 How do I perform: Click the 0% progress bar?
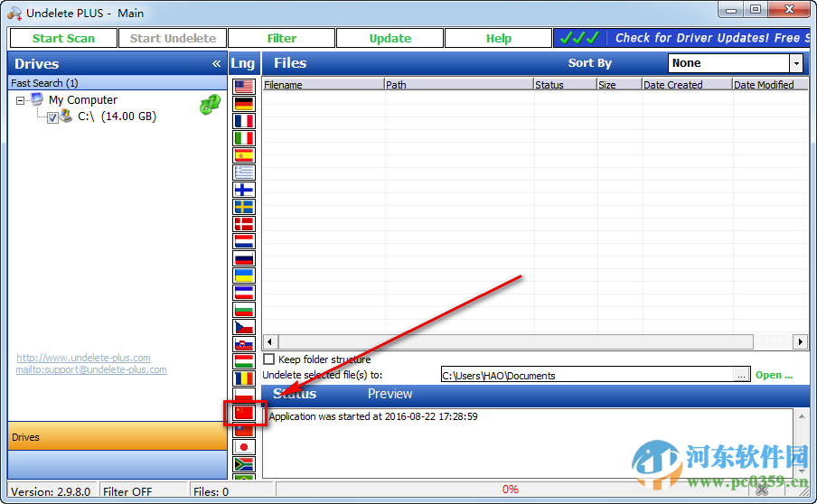(x=511, y=490)
